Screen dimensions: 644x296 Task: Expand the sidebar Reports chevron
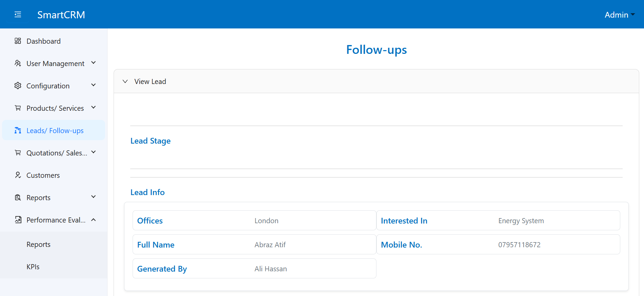(x=94, y=197)
